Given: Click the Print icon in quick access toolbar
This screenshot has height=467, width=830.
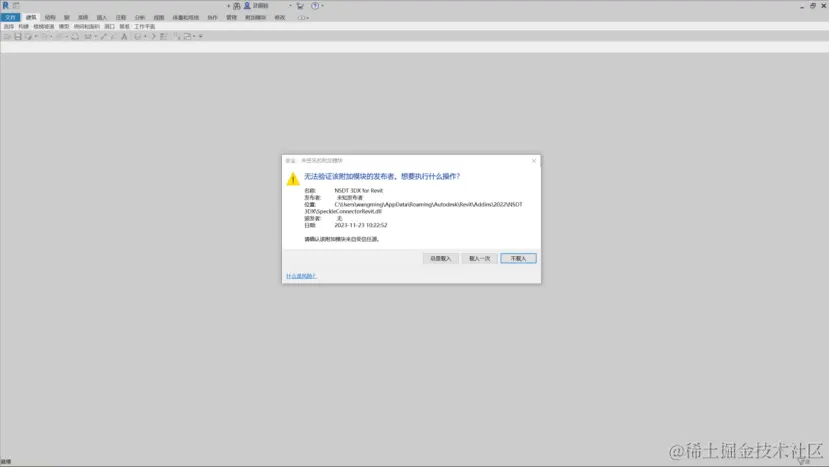Looking at the screenshot, I should coord(75,37).
